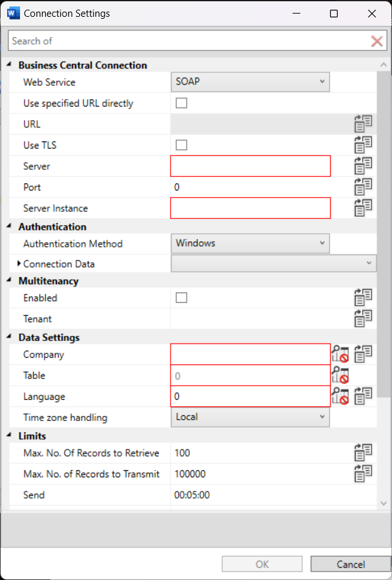The width and height of the screenshot is (392, 580).
Task: Click the field-assign icon in the Tenant row
Action: pyautogui.click(x=363, y=319)
